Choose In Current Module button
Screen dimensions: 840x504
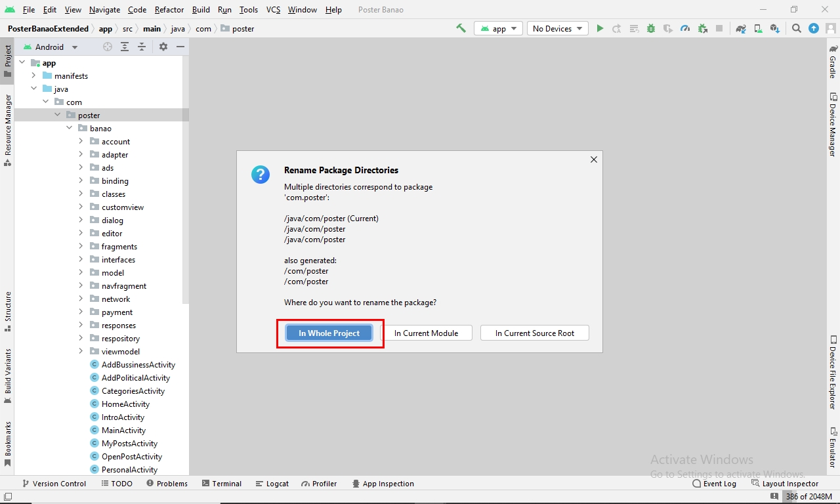coord(426,333)
